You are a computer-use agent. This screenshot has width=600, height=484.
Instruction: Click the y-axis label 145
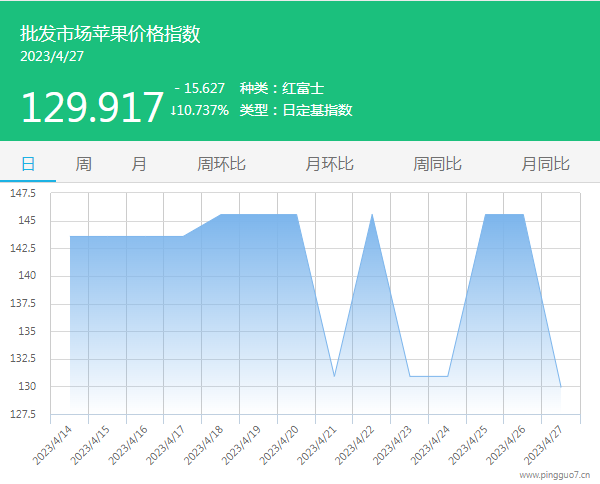[27, 221]
